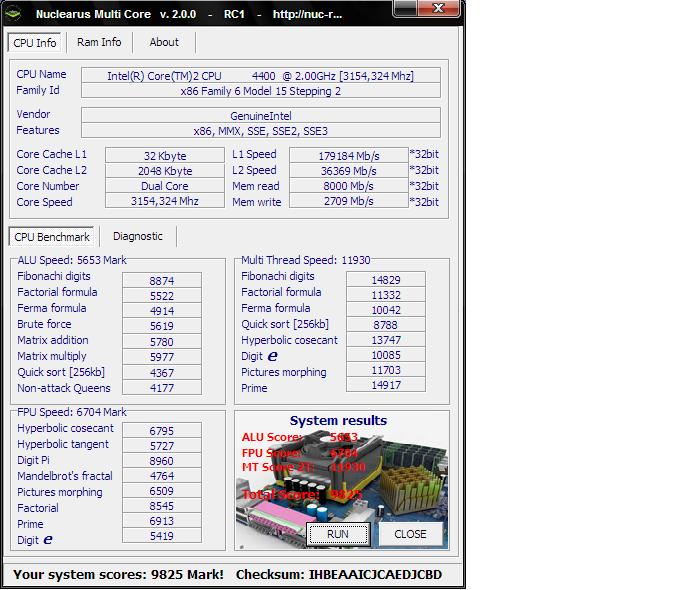
Task: Click Matrix addition score 5780
Action: pos(162,341)
